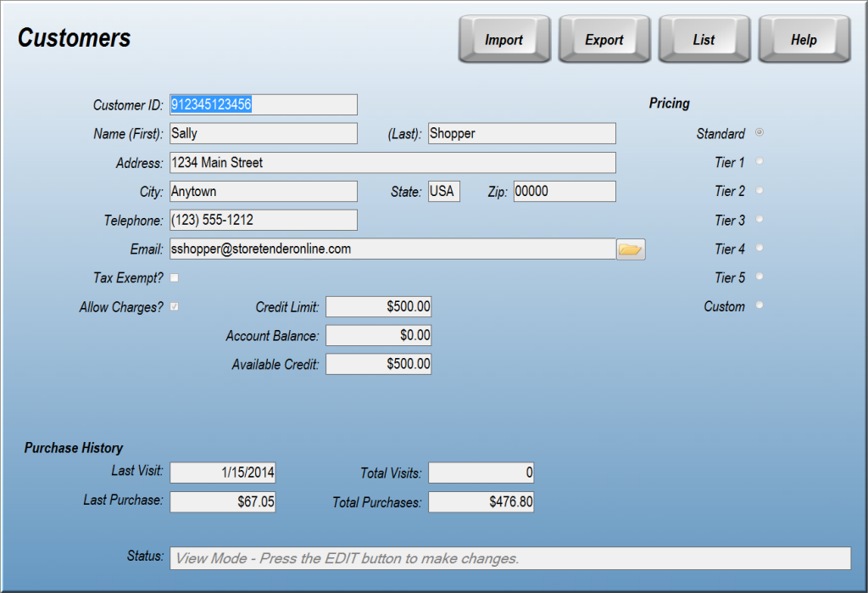This screenshot has width=868, height=593.
Task: Toggle the Allow Charges checkbox
Action: click(x=175, y=306)
